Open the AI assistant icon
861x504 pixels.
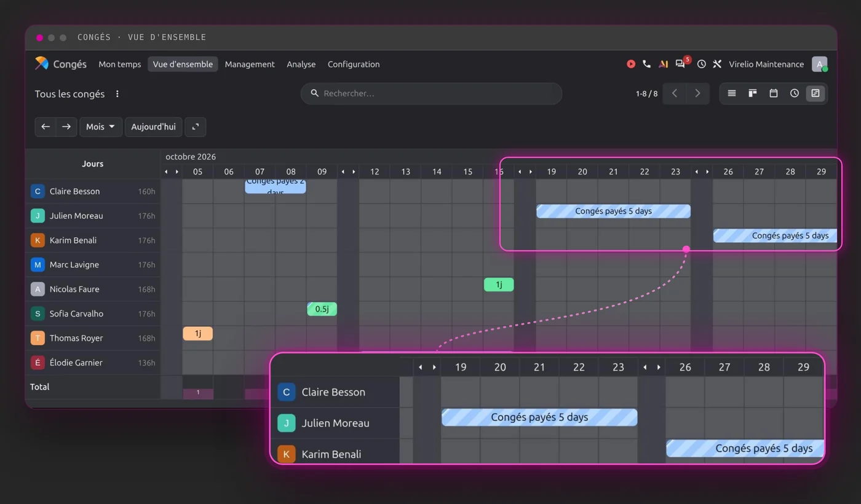pyautogui.click(x=663, y=64)
